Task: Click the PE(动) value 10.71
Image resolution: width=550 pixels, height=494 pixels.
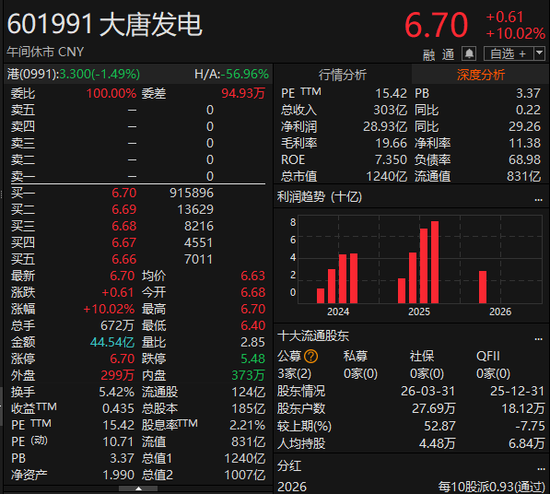Action: [119, 442]
